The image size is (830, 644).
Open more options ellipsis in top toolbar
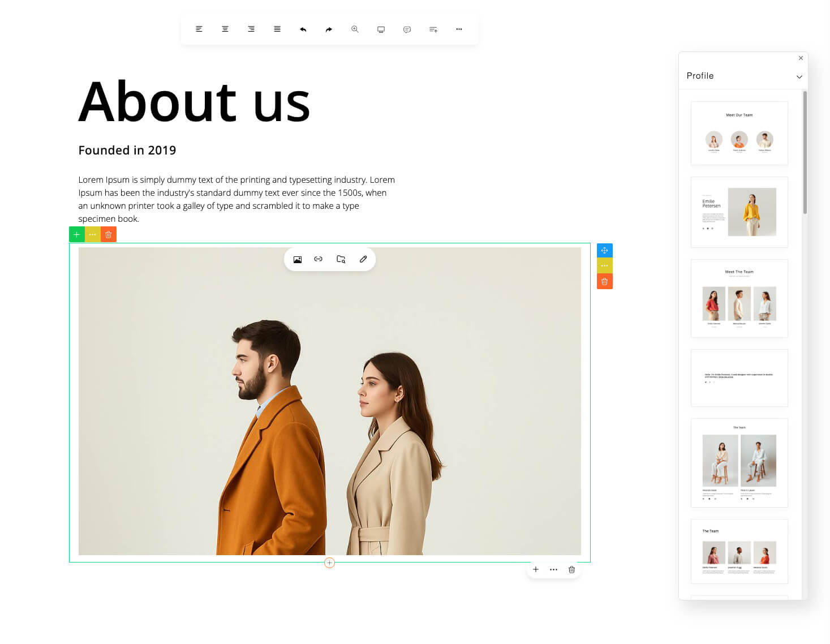pyautogui.click(x=459, y=29)
